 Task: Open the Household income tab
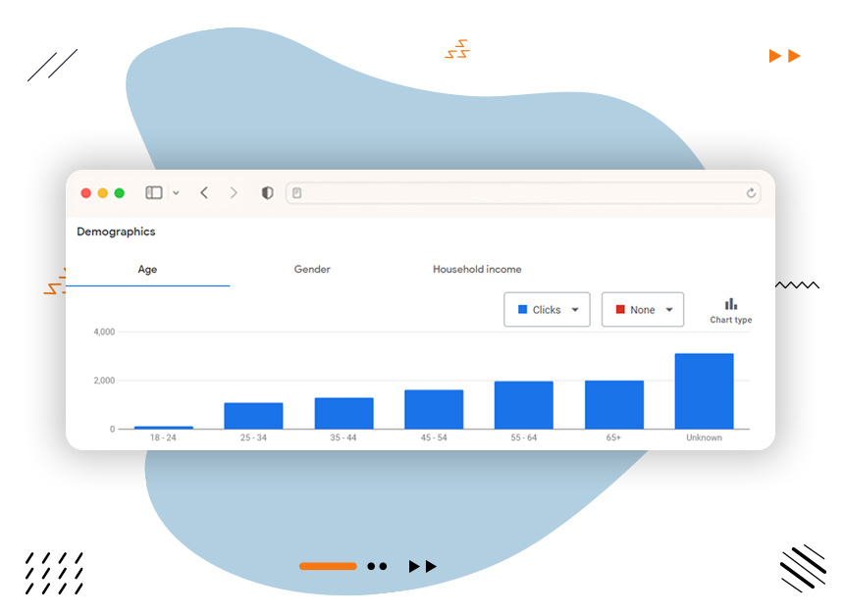coord(477,270)
